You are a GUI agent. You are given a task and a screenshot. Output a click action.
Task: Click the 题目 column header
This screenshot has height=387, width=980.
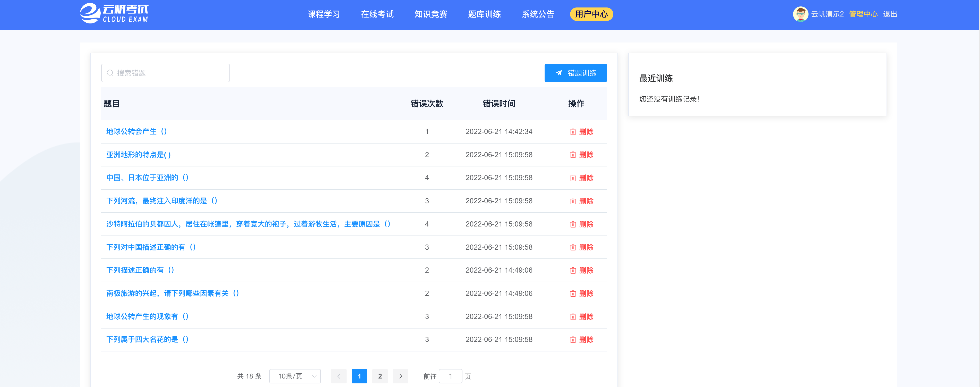pyautogui.click(x=112, y=104)
